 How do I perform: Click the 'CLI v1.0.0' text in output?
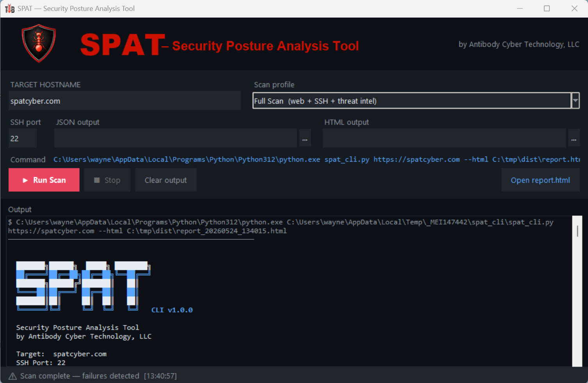coord(172,310)
